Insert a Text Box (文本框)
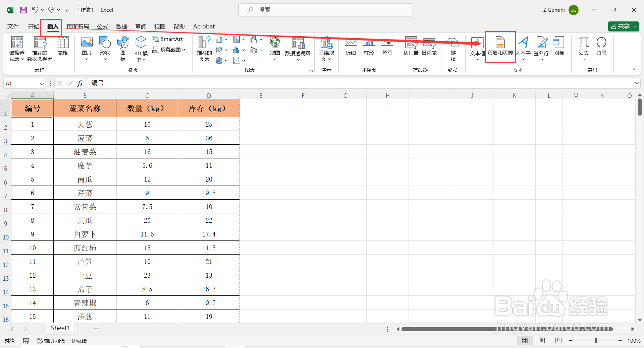The image size is (644, 348). (477, 49)
